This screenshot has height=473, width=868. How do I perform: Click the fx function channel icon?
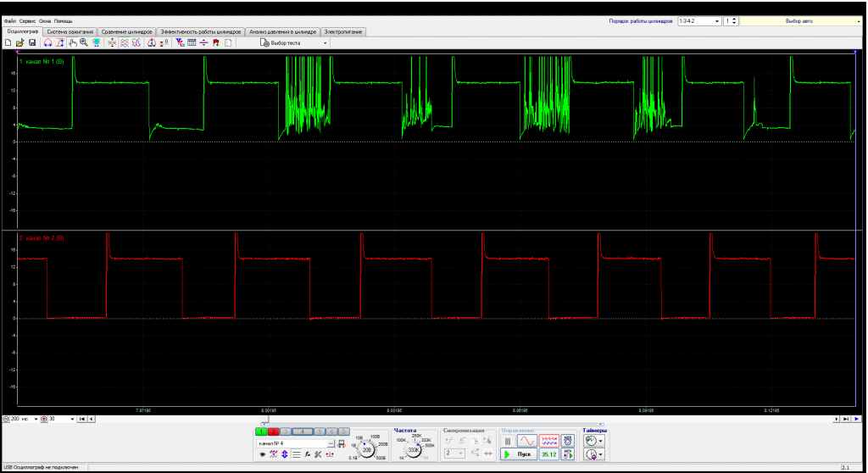[x=307, y=454]
